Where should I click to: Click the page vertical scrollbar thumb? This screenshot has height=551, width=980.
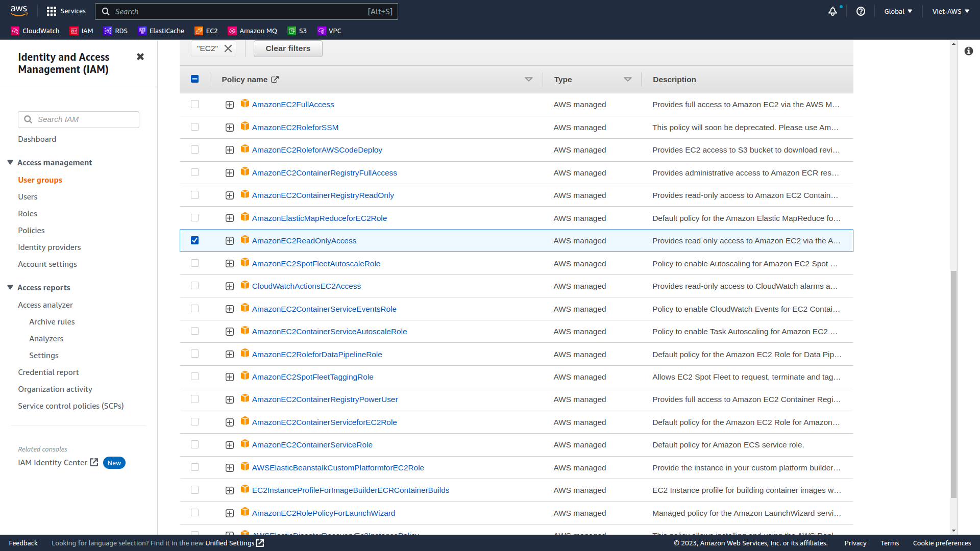(953, 384)
